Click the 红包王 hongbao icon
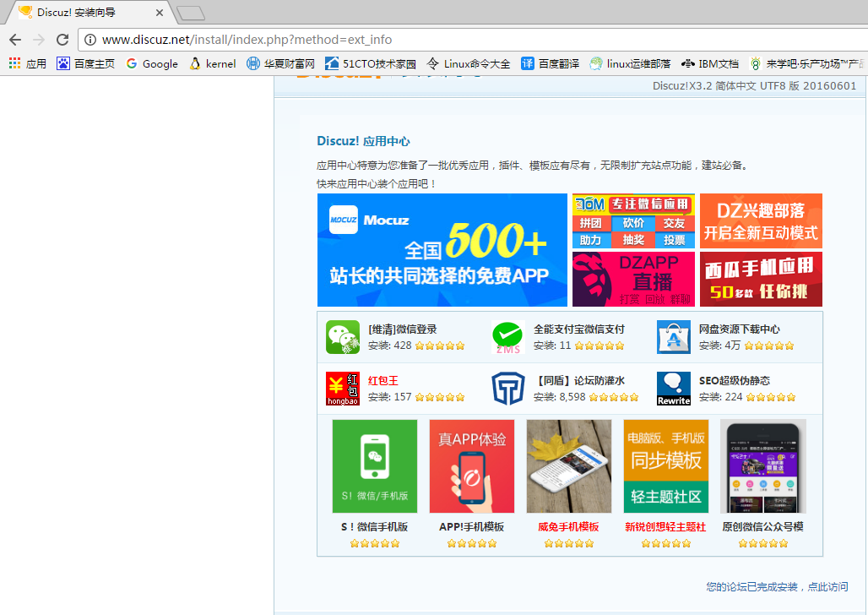Screen dimensions: 868x615 point(343,389)
